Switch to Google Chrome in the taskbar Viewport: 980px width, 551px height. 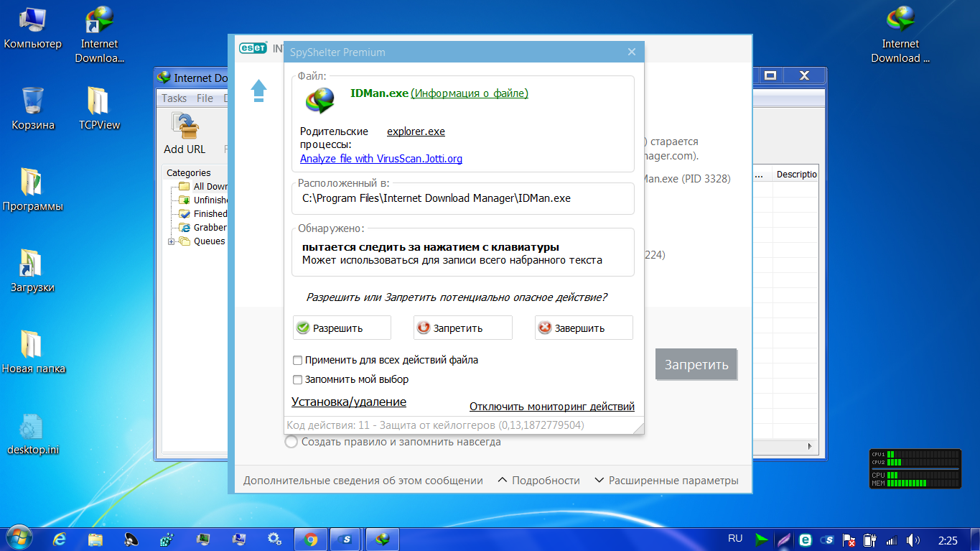311,539
